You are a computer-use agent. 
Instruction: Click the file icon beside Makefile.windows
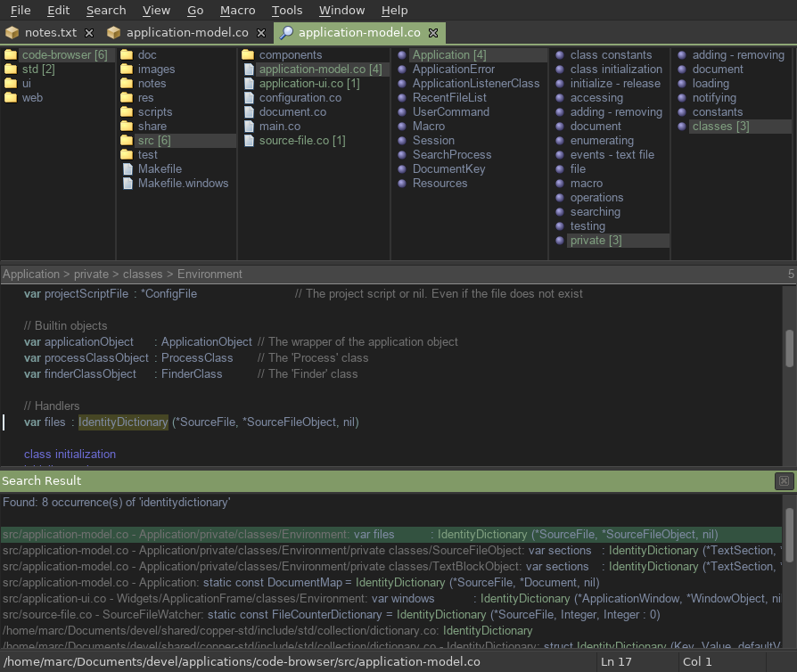[x=127, y=183]
